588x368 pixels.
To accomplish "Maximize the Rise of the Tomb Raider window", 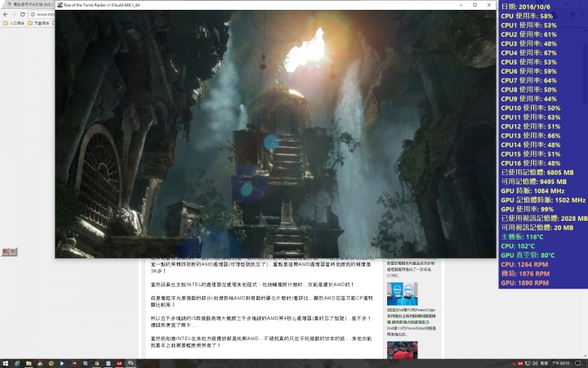I will point(474,5).
